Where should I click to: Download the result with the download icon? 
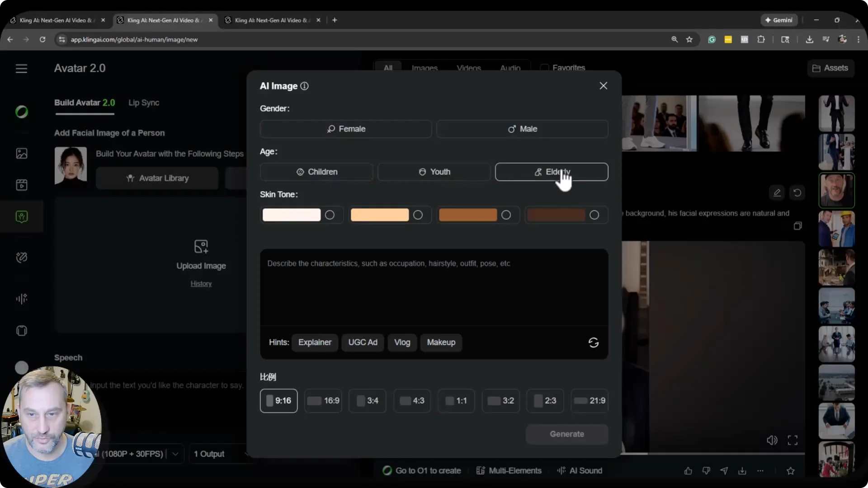pos(742,471)
